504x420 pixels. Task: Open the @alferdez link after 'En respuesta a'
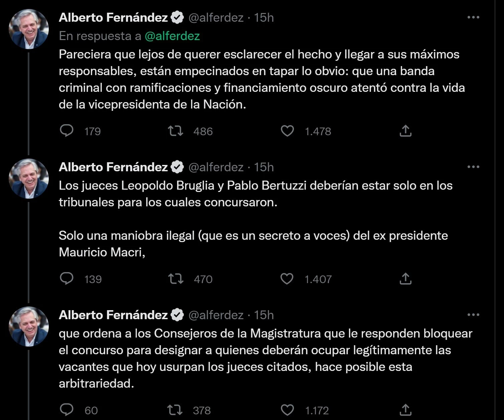(x=172, y=36)
